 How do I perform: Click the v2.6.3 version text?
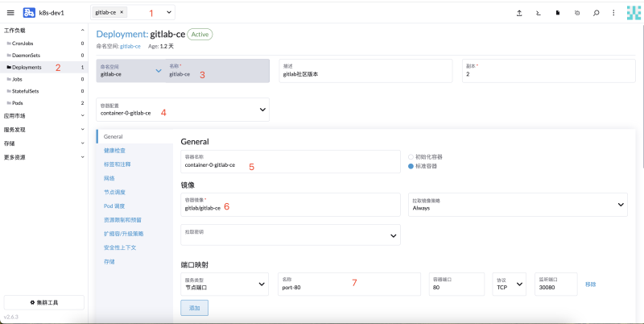tap(11, 317)
